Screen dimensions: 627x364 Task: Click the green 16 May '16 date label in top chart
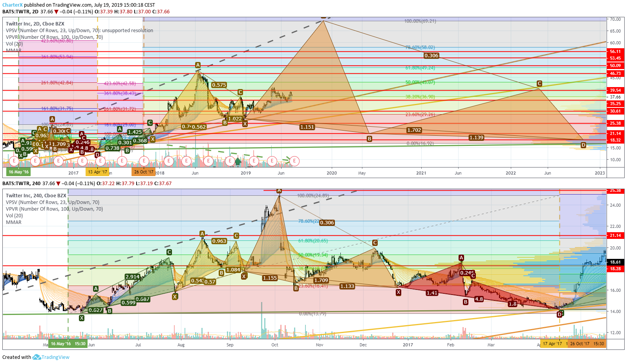18,172
